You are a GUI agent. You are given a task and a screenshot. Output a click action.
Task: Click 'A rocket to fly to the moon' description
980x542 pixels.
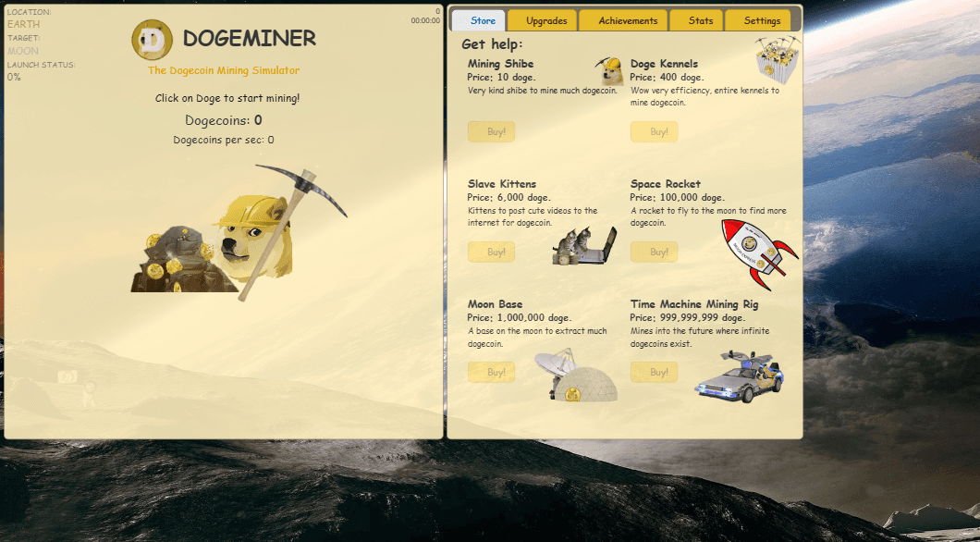708,217
